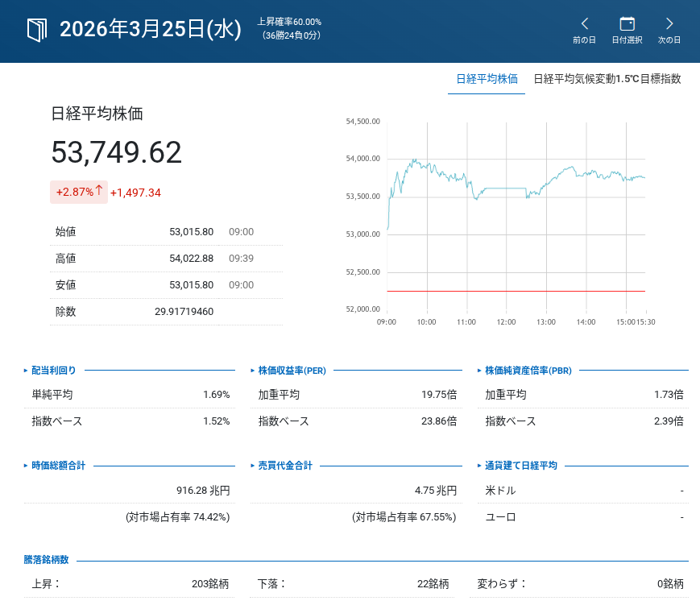This screenshot has width=700, height=601.
Task: Click the red up arrow beside +2.87%
Action: [x=100, y=191]
